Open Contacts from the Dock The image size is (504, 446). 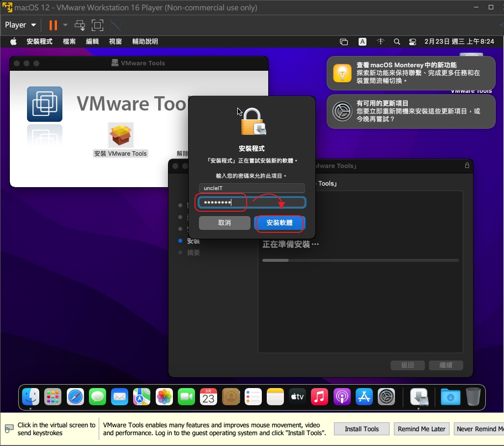coord(231,397)
